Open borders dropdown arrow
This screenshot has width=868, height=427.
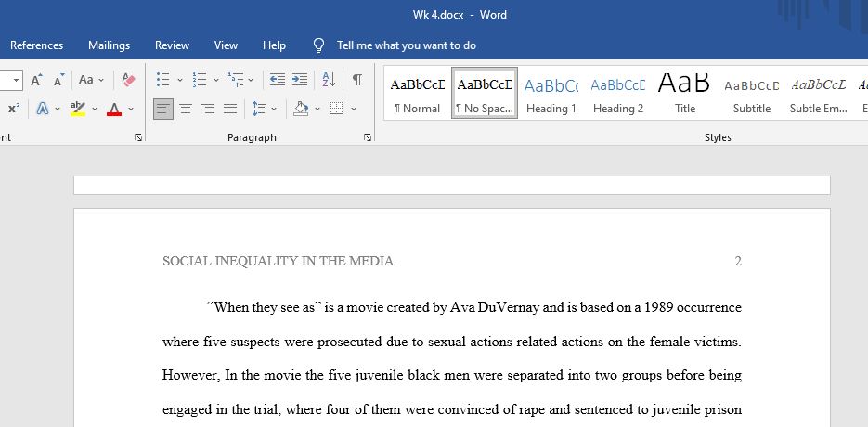click(353, 110)
